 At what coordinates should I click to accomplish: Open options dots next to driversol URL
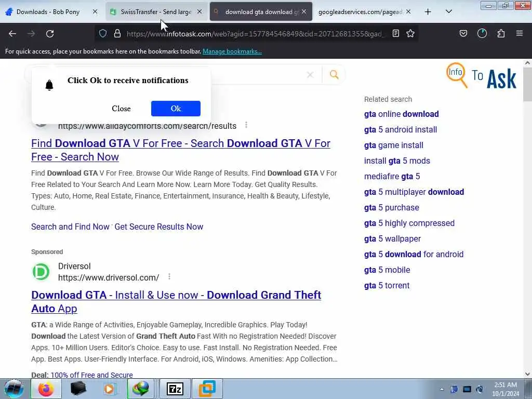[x=169, y=277]
